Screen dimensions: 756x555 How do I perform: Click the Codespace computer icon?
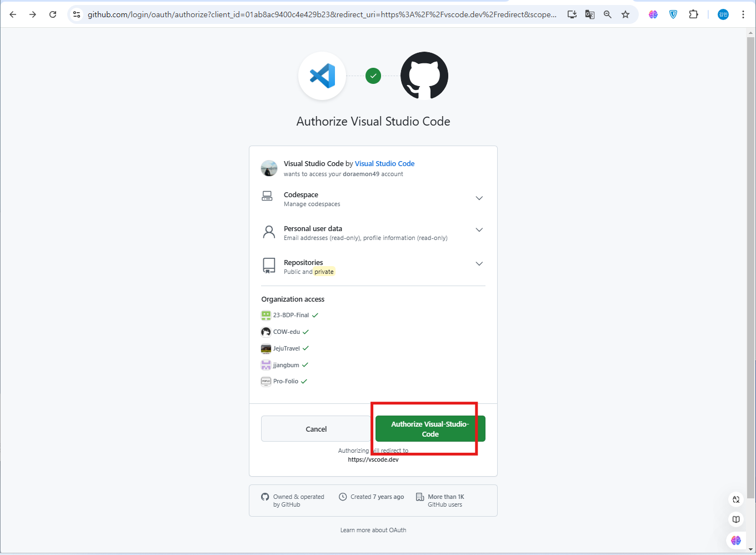(267, 196)
